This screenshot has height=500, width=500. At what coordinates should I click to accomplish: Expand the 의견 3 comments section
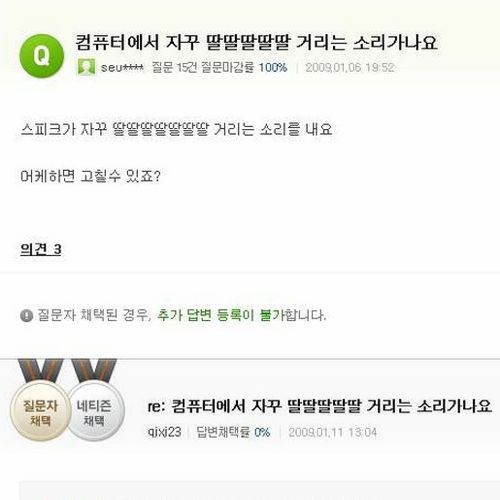click(x=41, y=249)
